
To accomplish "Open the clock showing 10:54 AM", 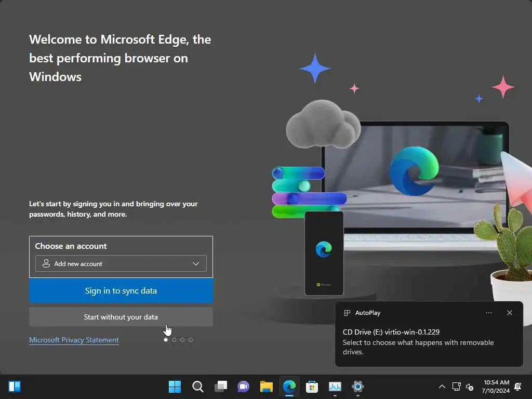I will [496, 387].
